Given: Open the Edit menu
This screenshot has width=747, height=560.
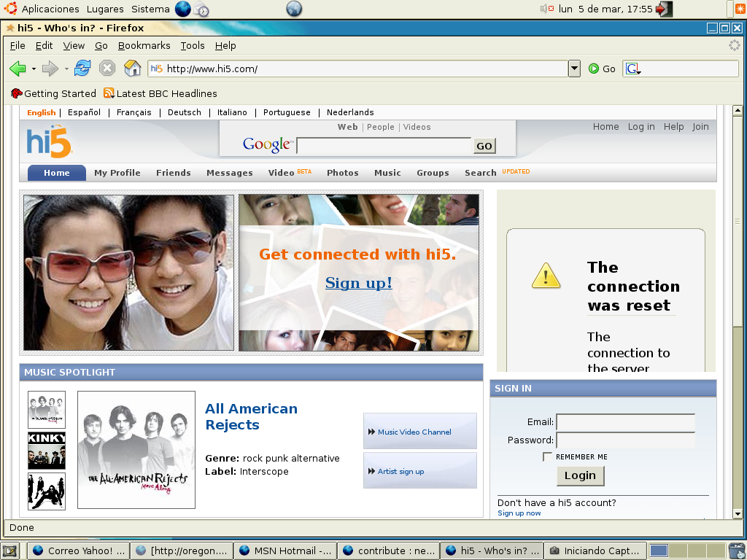Looking at the screenshot, I should pyautogui.click(x=44, y=45).
